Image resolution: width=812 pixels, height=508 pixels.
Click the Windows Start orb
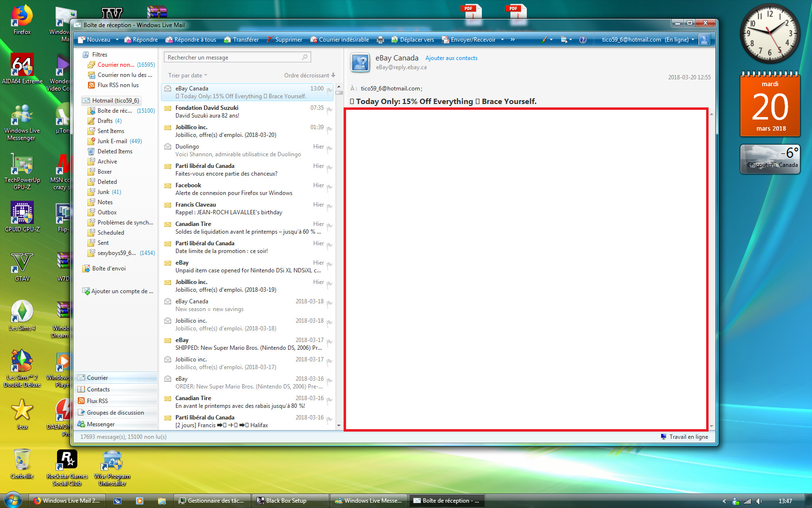pyautogui.click(x=13, y=500)
